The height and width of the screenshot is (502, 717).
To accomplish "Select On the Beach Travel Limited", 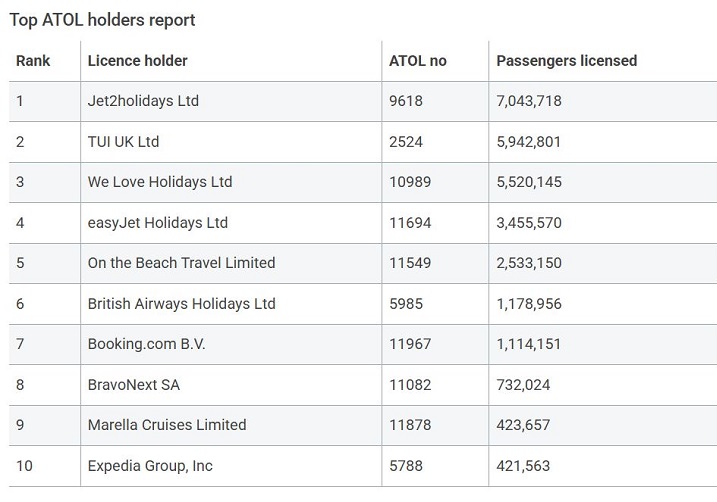I will (182, 263).
